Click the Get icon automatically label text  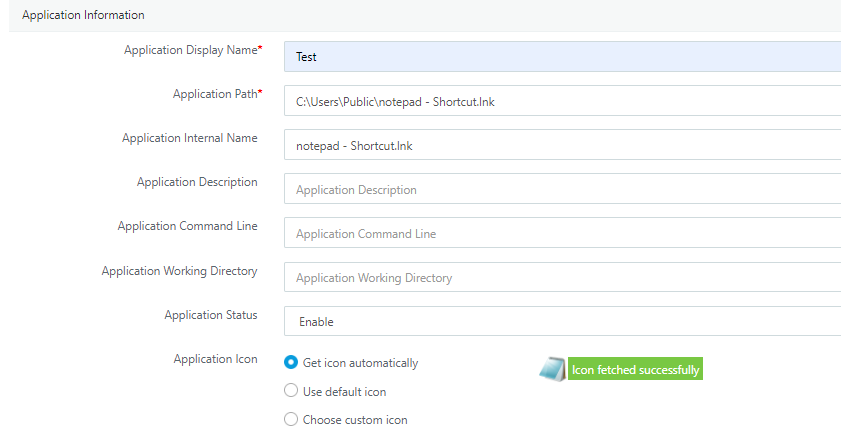[x=360, y=363]
